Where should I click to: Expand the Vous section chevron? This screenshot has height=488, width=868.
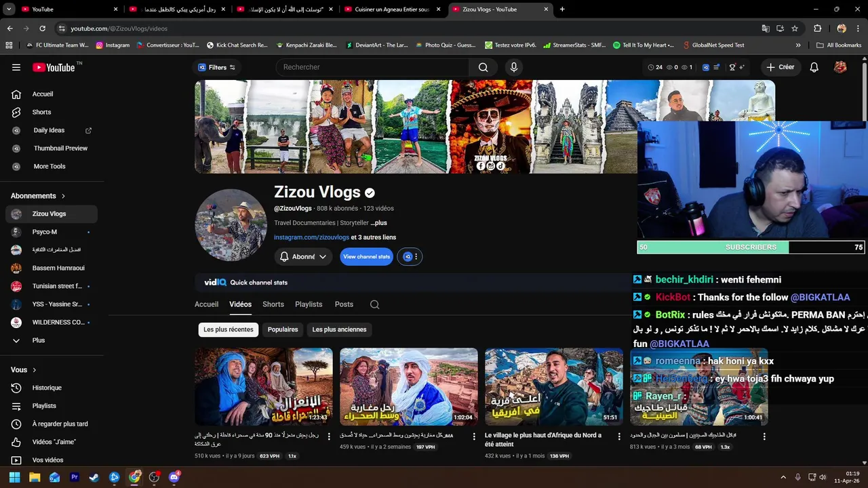click(x=35, y=370)
